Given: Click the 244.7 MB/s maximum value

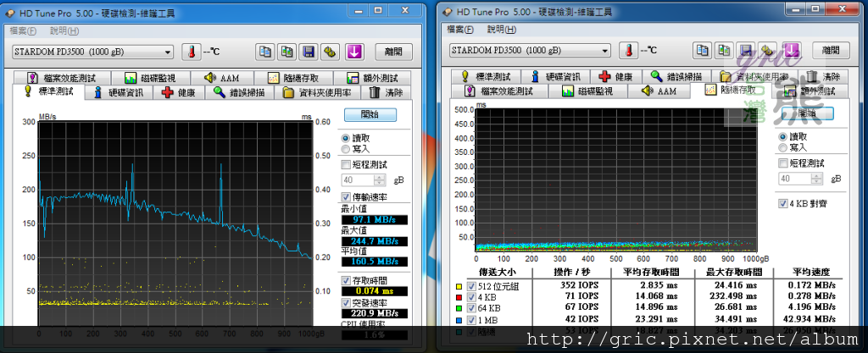Looking at the screenshot, I should (x=375, y=241).
